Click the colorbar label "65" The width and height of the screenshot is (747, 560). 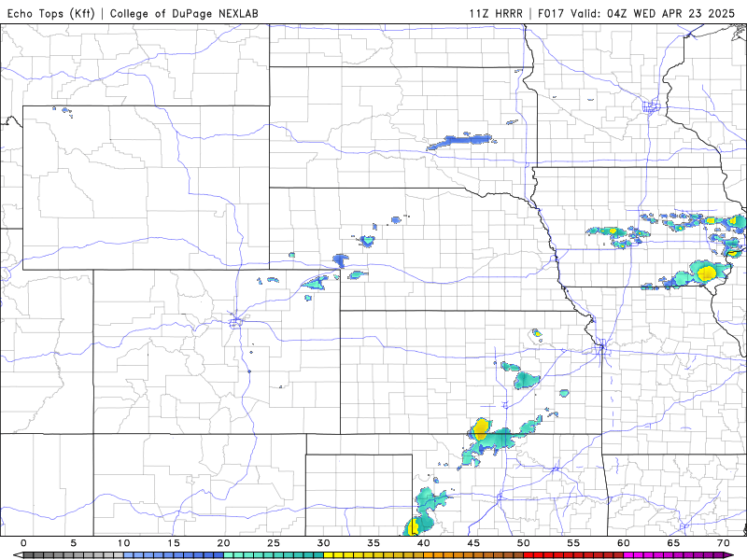pyautogui.click(x=673, y=543)
